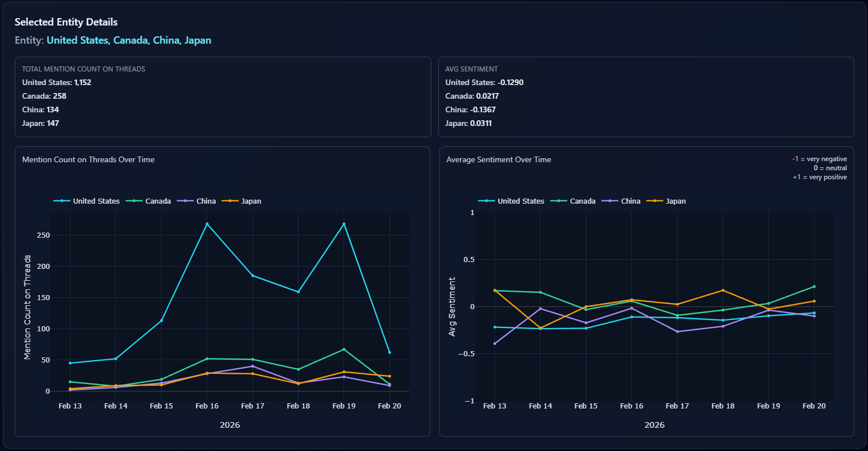Click 'Average Sentiment Over Time' title
Viewport: 868px width, 451px height.
pyautogui.click(x=499, y=159)
